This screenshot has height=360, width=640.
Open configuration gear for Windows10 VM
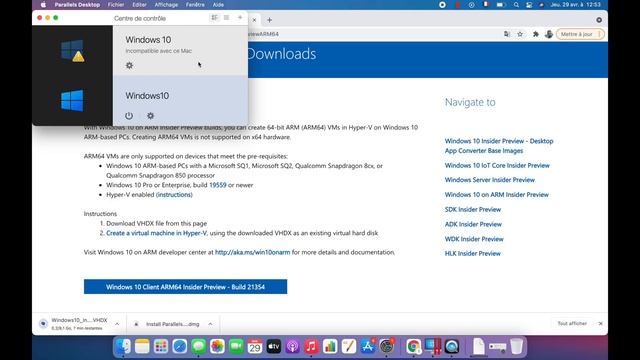[151, 116]
